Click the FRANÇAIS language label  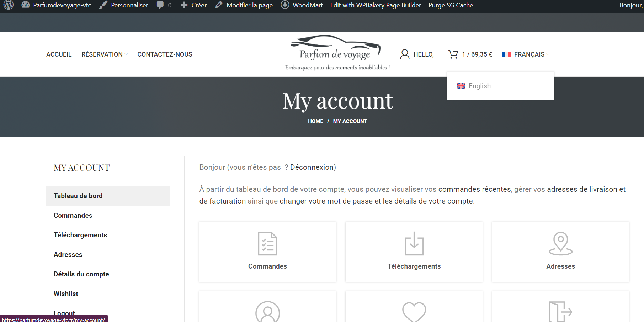click(x=529, y=54)
